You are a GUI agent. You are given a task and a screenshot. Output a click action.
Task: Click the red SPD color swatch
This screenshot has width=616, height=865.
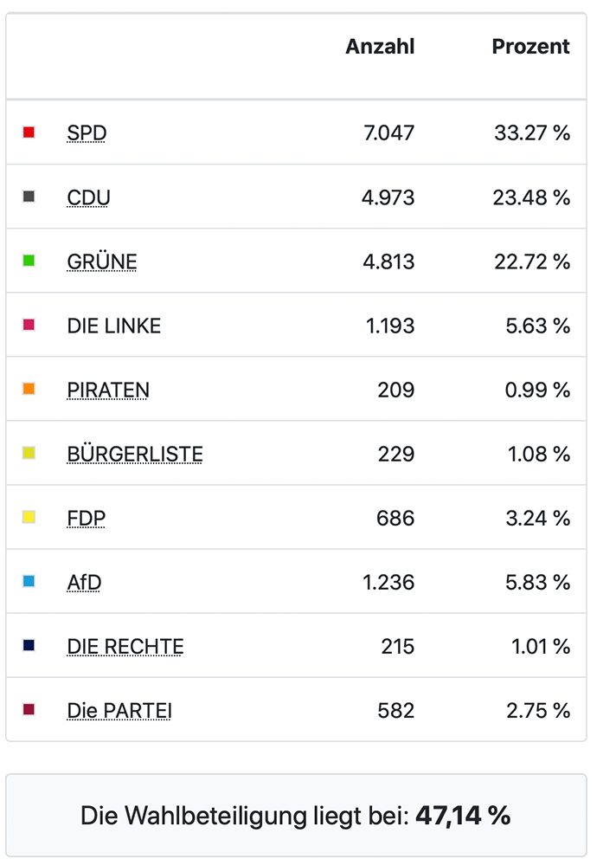coord(29,132)
